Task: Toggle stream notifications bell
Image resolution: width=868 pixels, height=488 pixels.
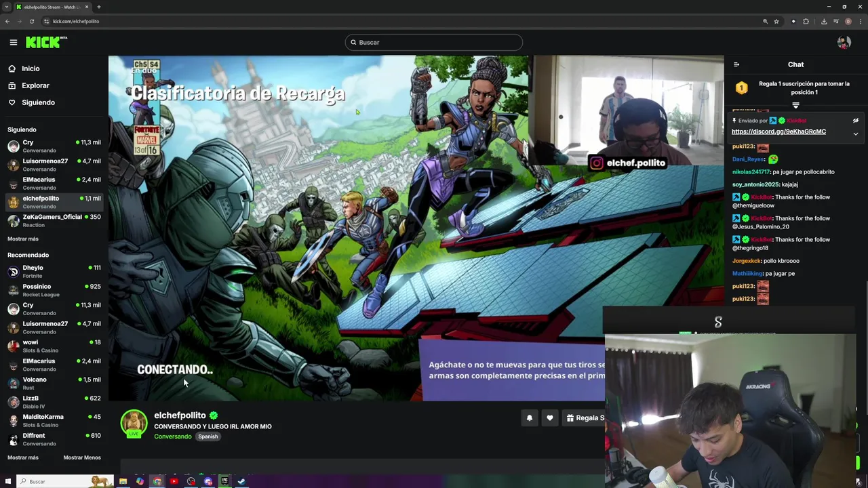Action: [x=530, y=418]
